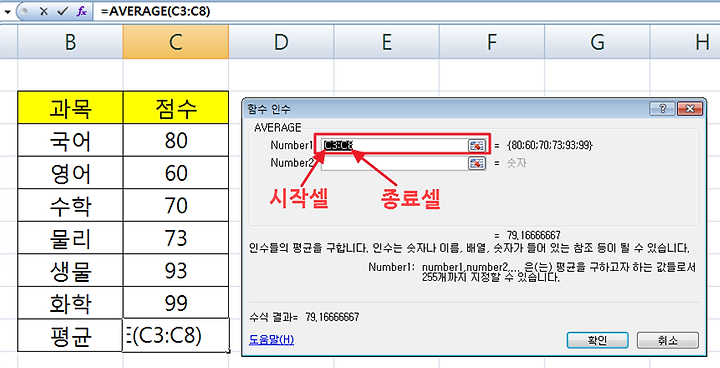Image resolution: width=720 pixels, height=368 pixels.
Task: Select column D header
Action: (x=281, y=42)
